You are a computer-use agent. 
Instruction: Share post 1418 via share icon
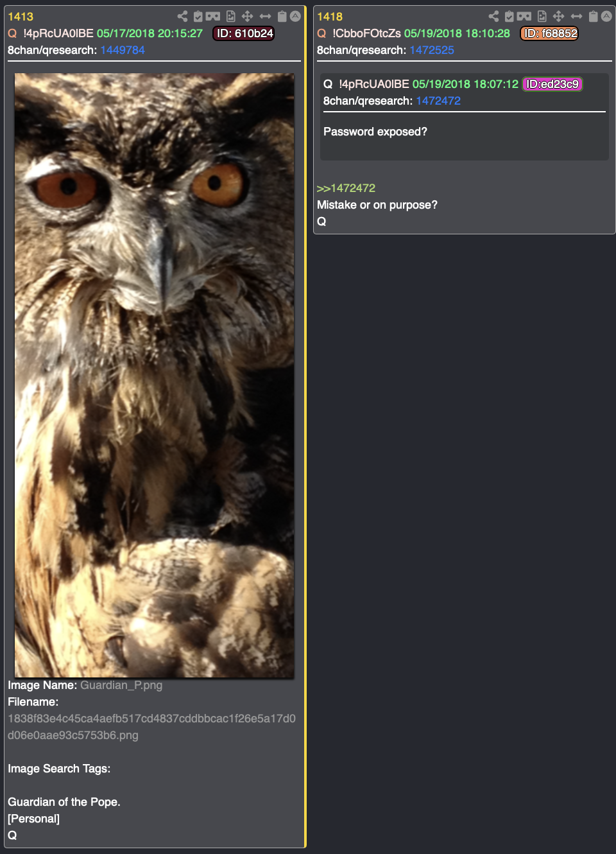493,16
